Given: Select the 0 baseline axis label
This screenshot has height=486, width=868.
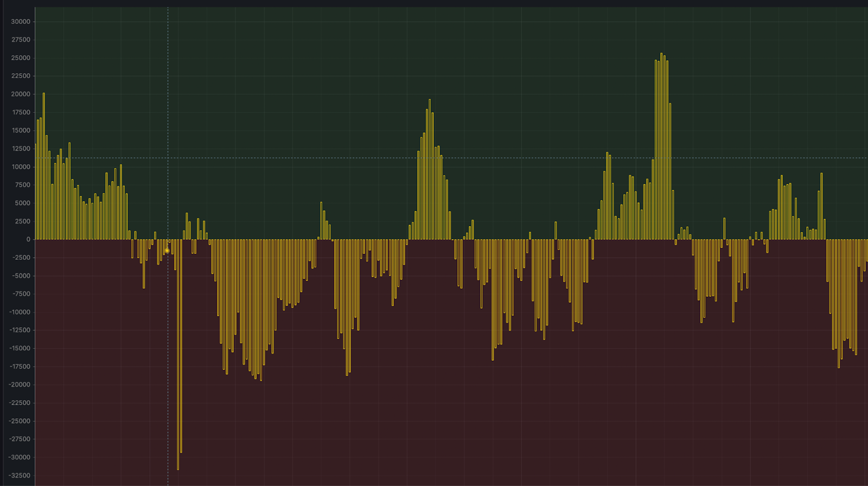Looking at the screenshot, I should click(x=28, y=239).
